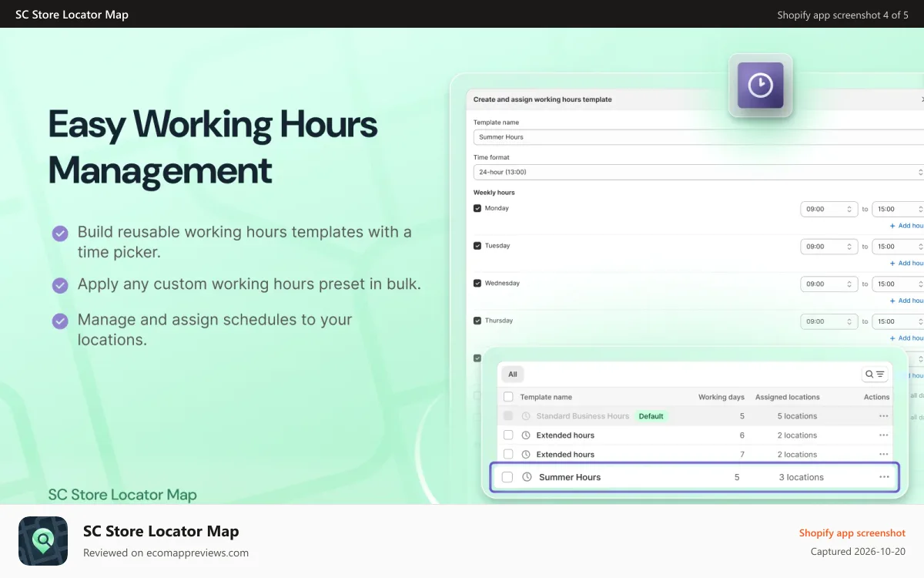The height and width of the screenshot is (578, 924).
Task: Click the SC Store Locator Map app icon
Action: point(43,541)
